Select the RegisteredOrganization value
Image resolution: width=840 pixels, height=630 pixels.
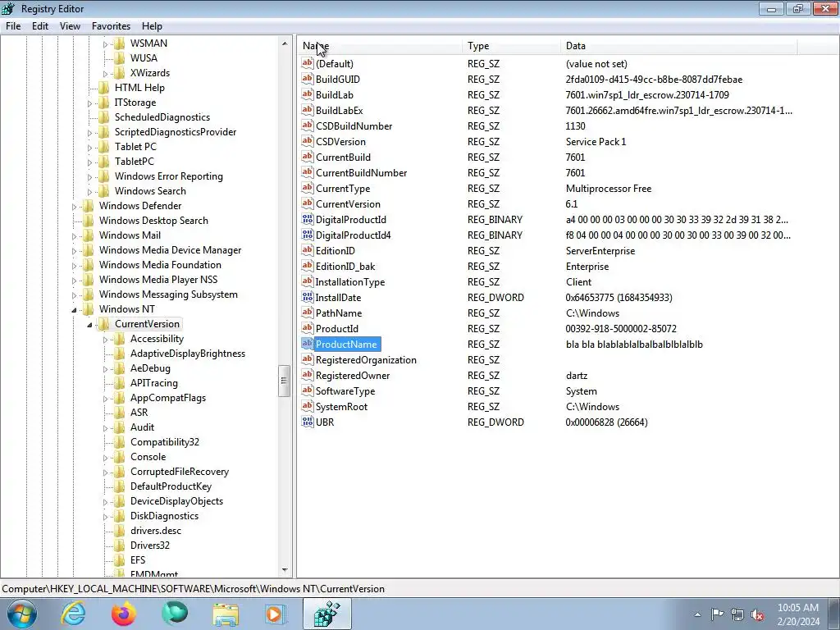366,359
